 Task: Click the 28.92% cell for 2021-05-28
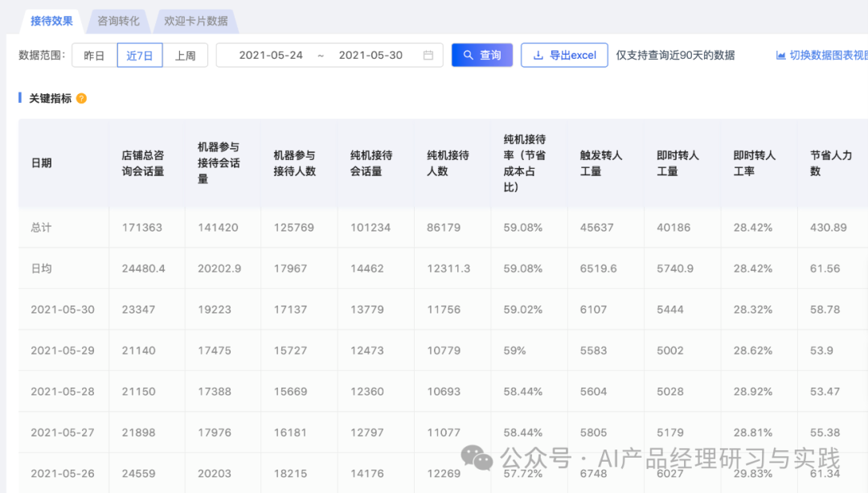pos(753,392)
